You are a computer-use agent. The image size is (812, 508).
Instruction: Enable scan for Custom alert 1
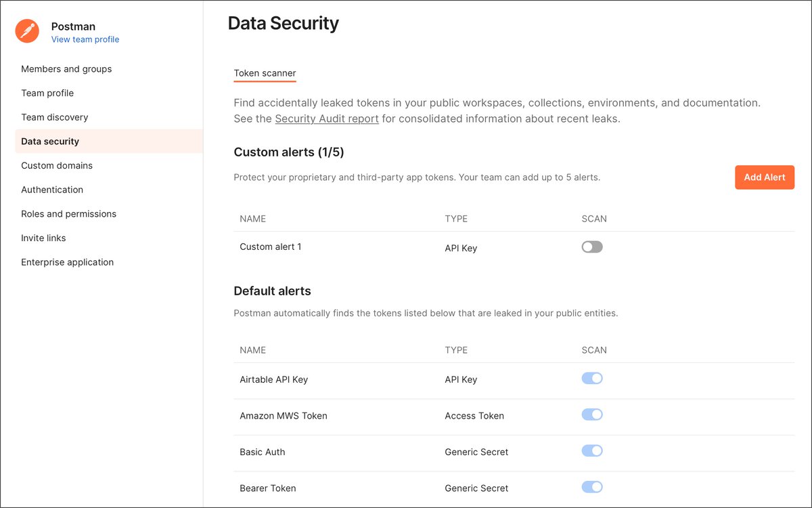(x=592, y=247)
